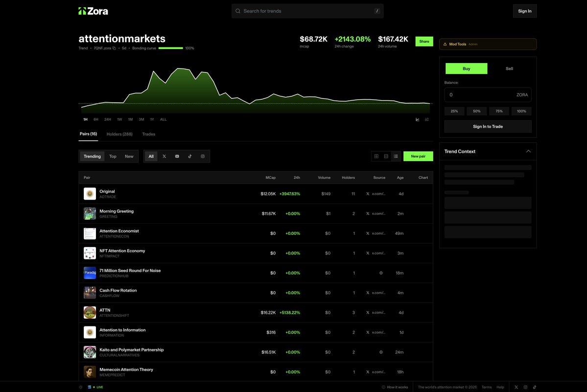Click the Sign In button
This screenshot has width=587, height=392.
tap(524, 11)
